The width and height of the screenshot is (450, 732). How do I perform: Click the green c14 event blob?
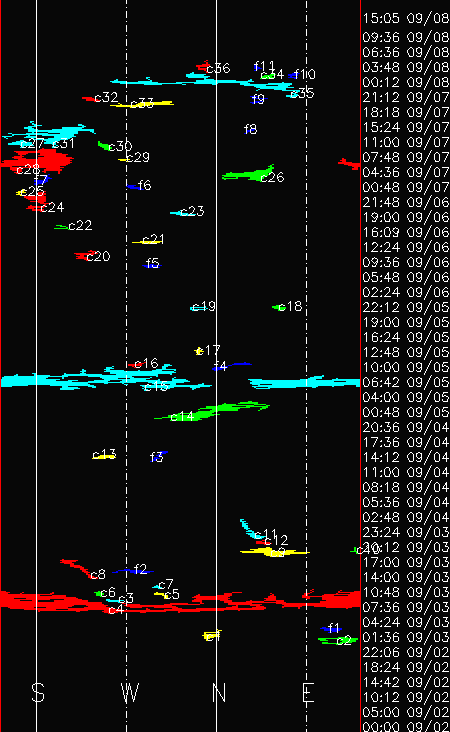click(212, 411)
